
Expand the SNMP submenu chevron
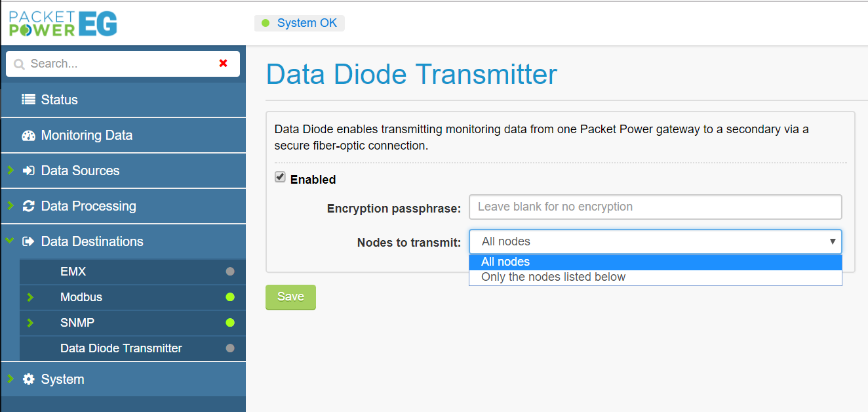click(x=30, y=323)
